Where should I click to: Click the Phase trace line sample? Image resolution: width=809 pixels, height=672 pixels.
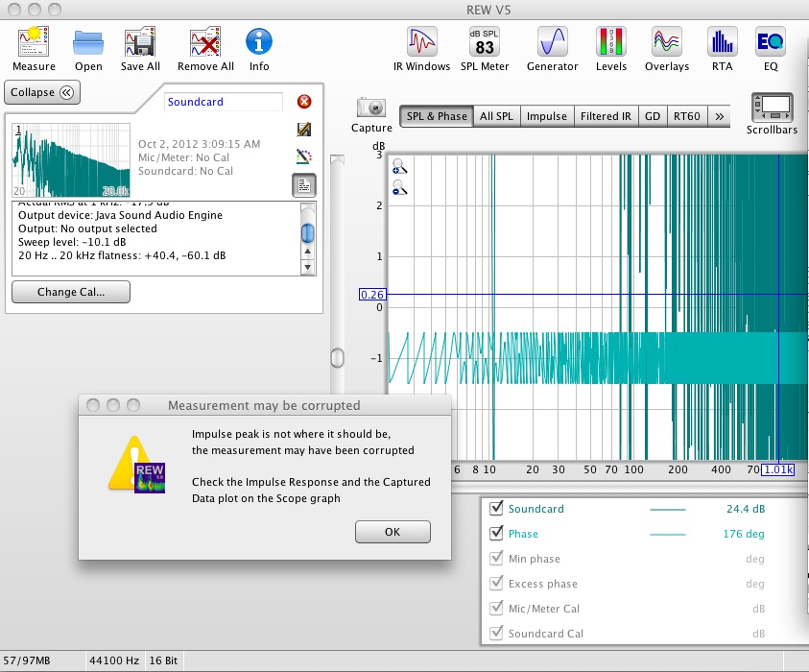[668, 534]
